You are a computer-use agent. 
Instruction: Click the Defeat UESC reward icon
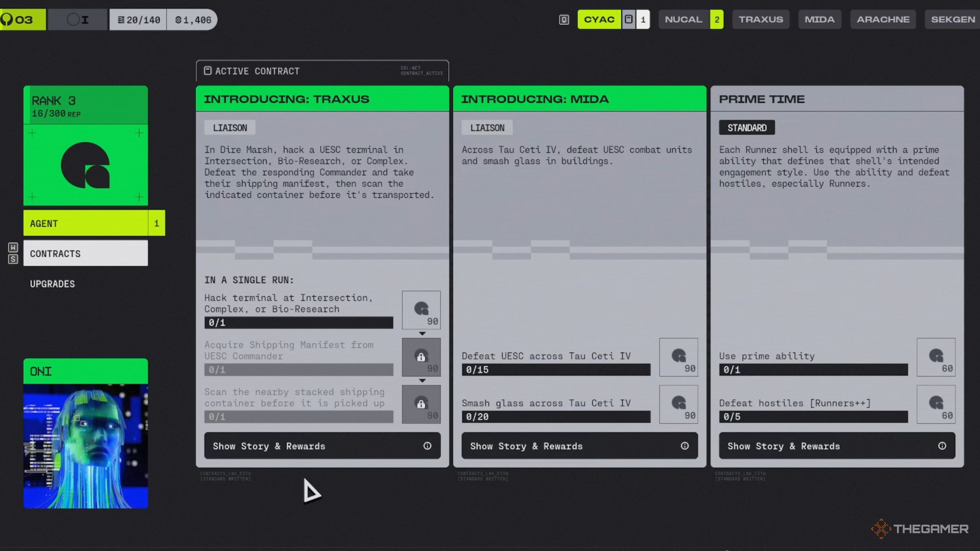click(x=678, y=357)
